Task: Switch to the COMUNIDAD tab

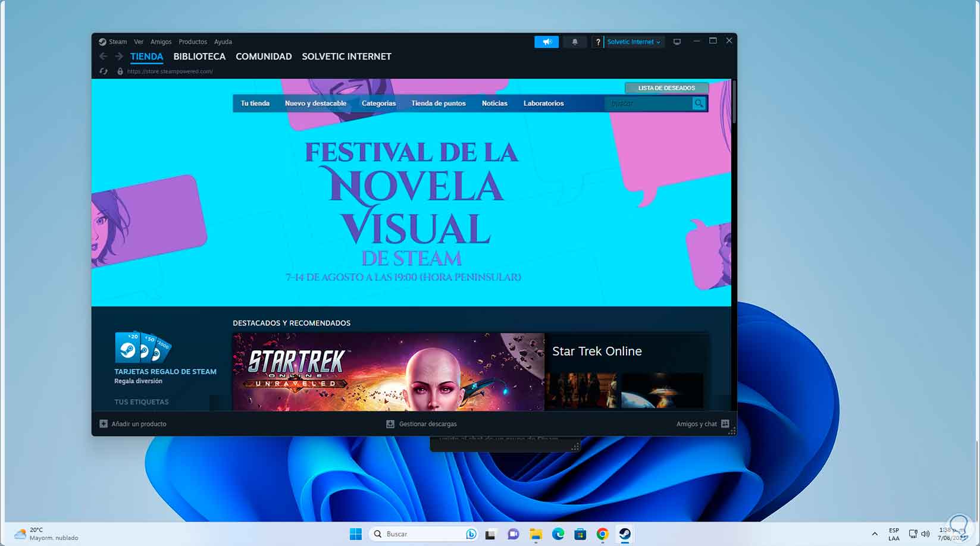Action: tap(264, 57)
